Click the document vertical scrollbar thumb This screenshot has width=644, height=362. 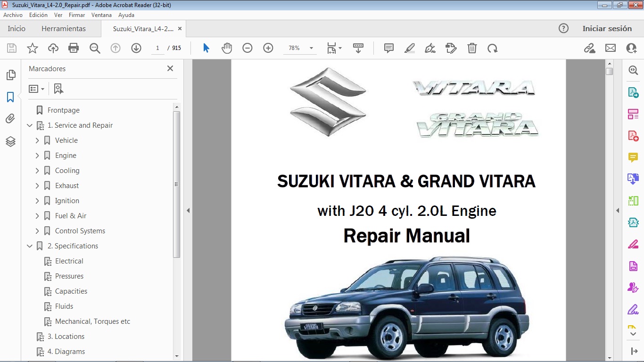(609, 71)
